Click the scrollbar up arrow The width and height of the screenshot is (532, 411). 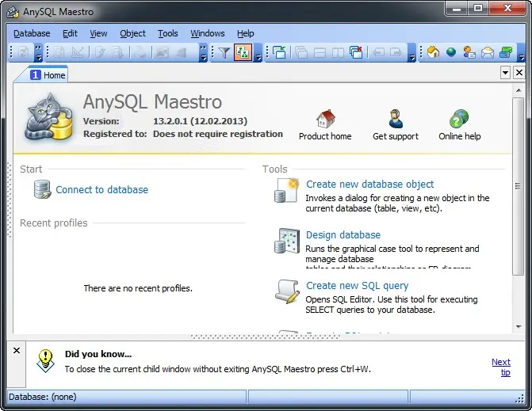(519, 90)
